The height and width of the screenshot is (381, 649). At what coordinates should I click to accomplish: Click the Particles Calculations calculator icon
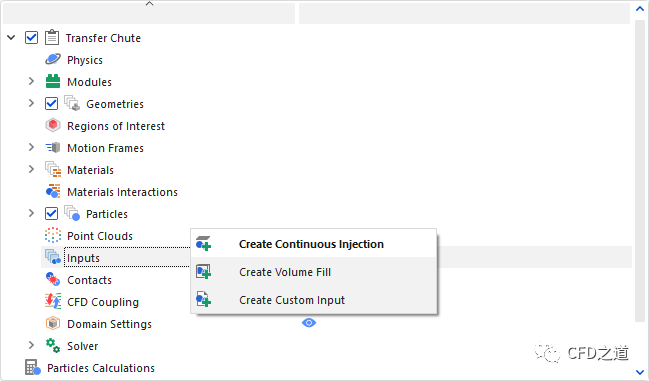(33, 367)
